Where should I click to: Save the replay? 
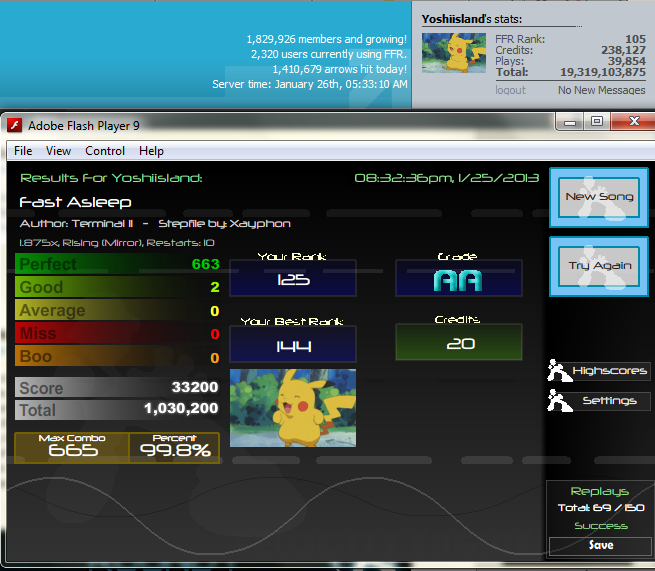pos(601,545)
